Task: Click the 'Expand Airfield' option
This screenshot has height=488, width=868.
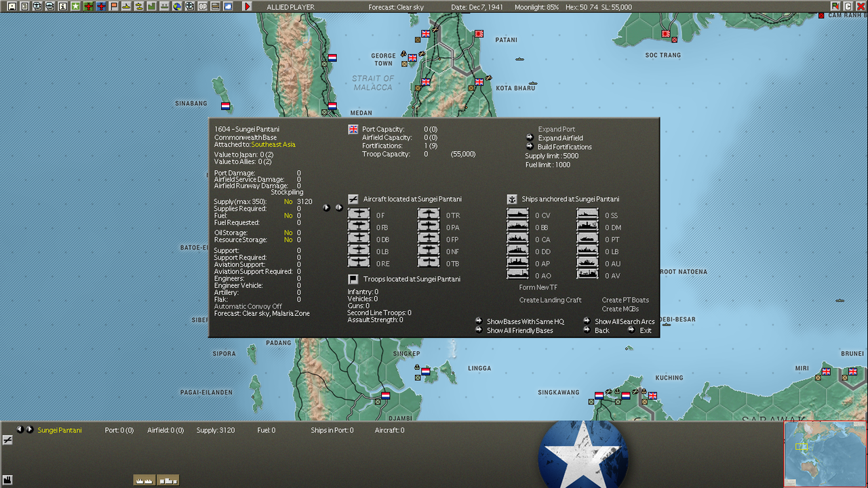Action: [561, 138]
